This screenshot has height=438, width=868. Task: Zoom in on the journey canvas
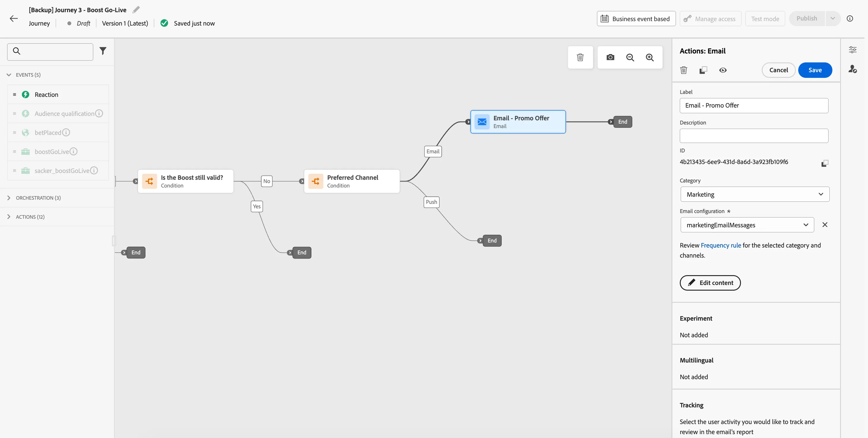point(650,57)
